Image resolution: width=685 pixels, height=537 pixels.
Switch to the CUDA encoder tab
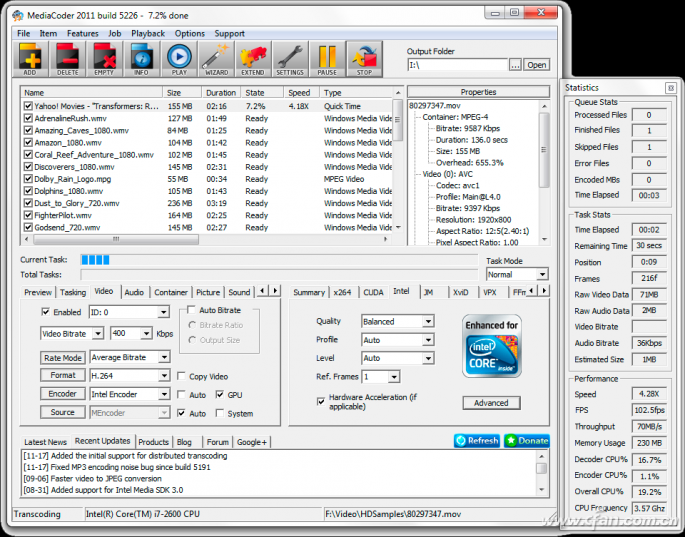pos(373,292)
